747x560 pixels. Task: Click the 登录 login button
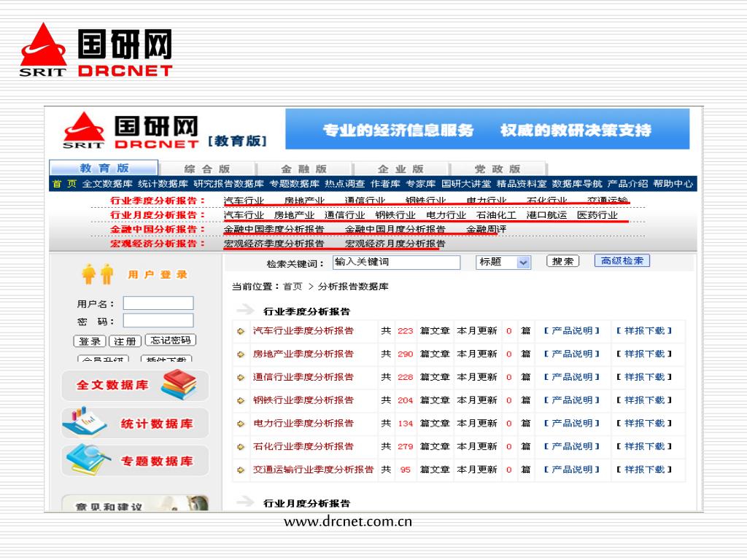90,341
